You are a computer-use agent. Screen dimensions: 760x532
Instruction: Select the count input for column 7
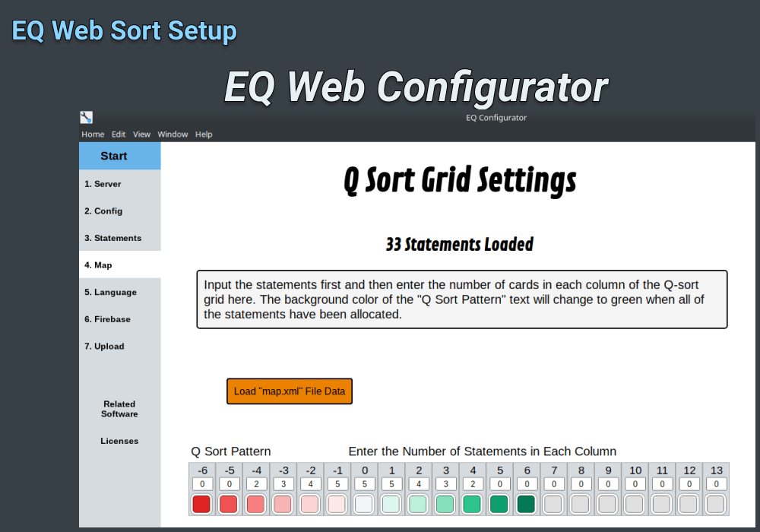pyautogui.click(x=554, y=484)
